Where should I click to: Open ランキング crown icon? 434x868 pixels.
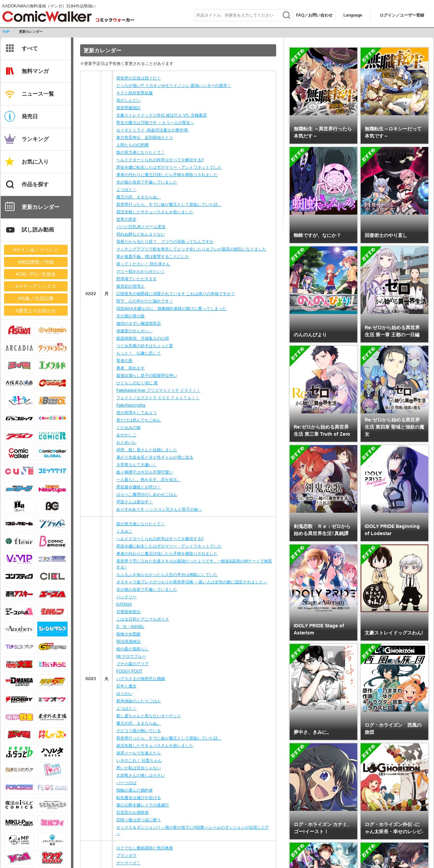[x=10, y=139]
